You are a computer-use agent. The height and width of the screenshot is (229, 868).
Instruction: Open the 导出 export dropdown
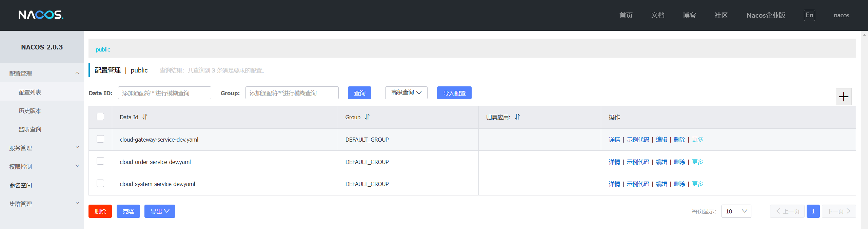(x=160, y=211)
